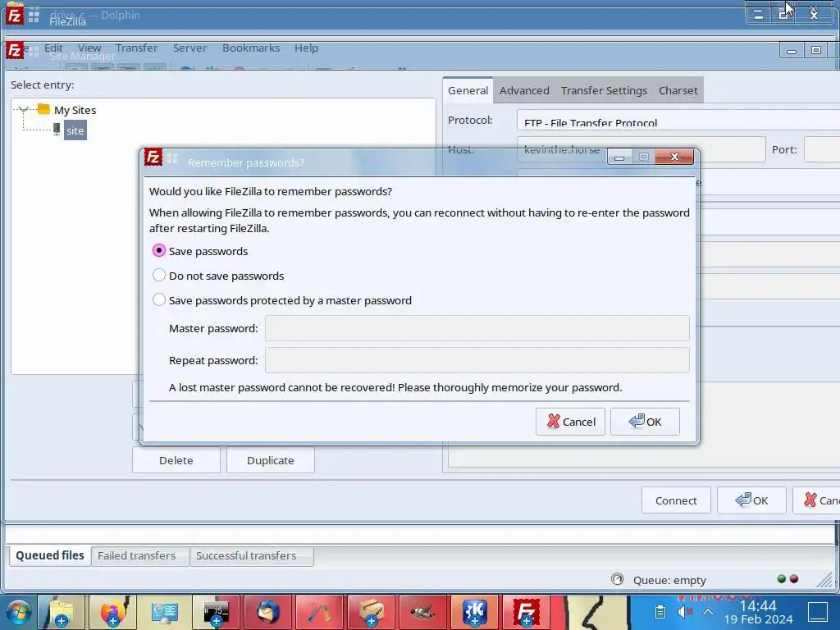The width and height of the screenshot is (840, 630).
Task: Open the View menu in FileZilla
Action: 89,48
